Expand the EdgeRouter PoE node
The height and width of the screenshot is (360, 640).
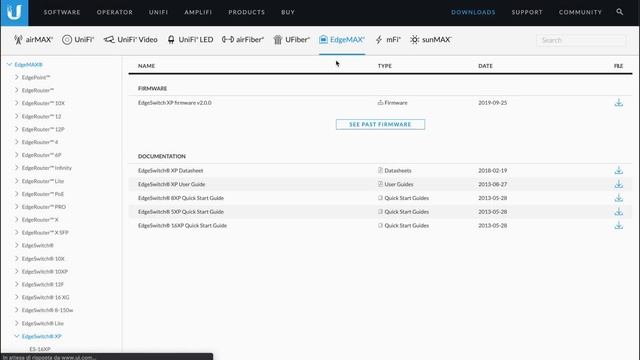pos(17,194)
